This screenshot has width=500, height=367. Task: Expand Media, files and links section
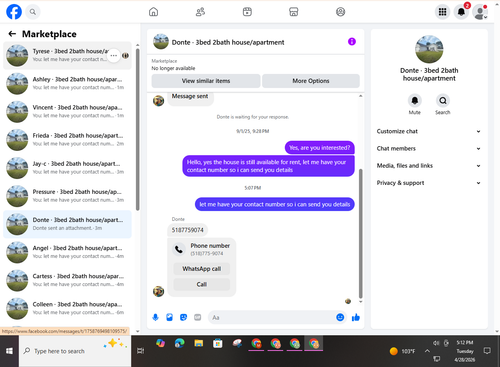[x=429, y=166]
